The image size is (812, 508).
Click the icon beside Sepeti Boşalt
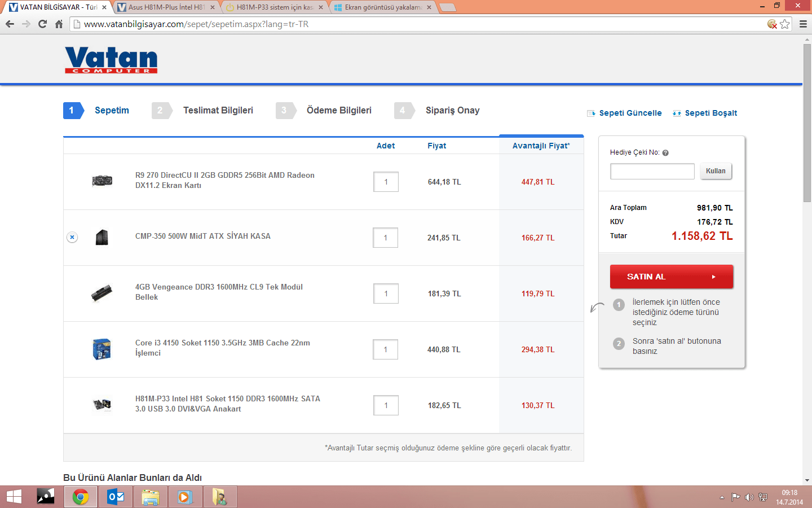point(677,113)
